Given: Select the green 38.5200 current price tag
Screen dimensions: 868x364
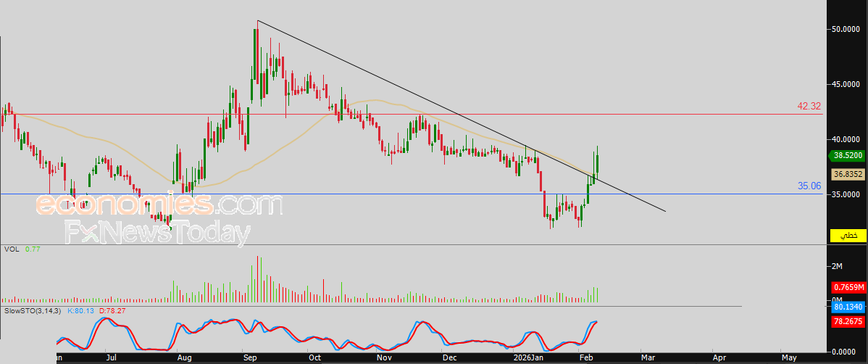Looking at the screenshot, I should [848, 157].
